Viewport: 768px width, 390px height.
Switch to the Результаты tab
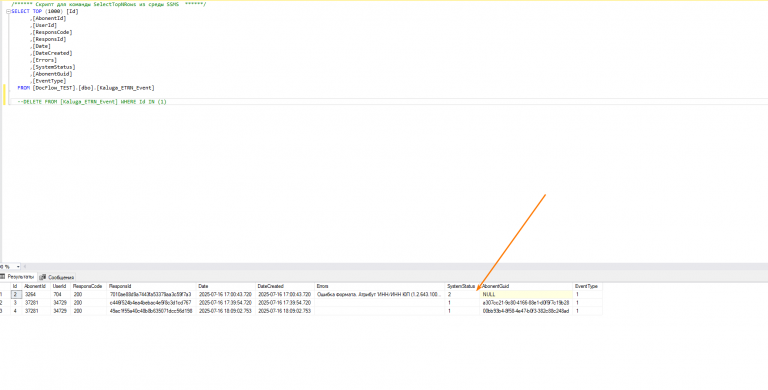click(x=18, y=277)
